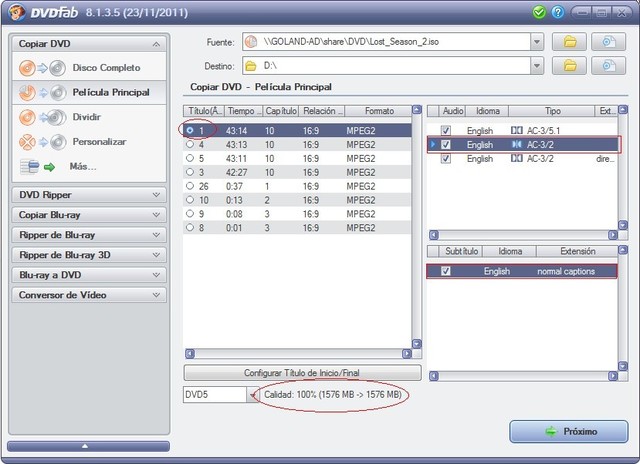Image resolution: width=640 pixels, height=464 pixels.
Task: Collapse sidebar with the bottom arrow bar
Action: point(88,446)
